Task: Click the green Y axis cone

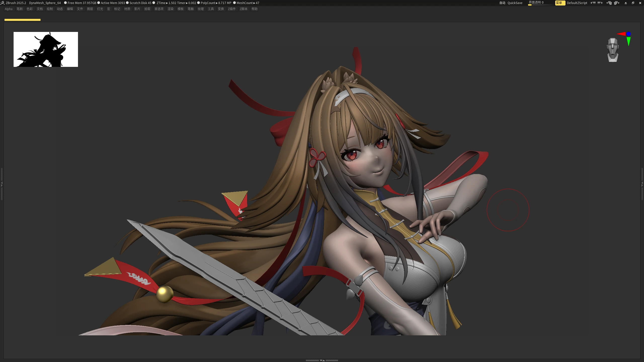Action: [x=629, y=41]
